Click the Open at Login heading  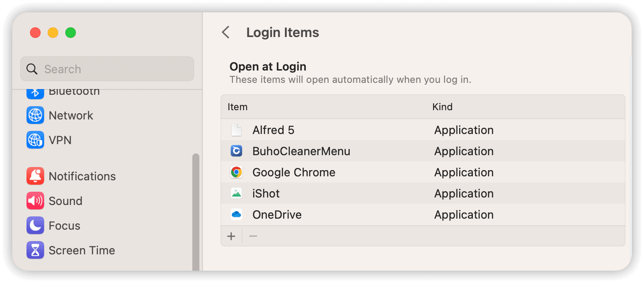click(x=268, y=67)
